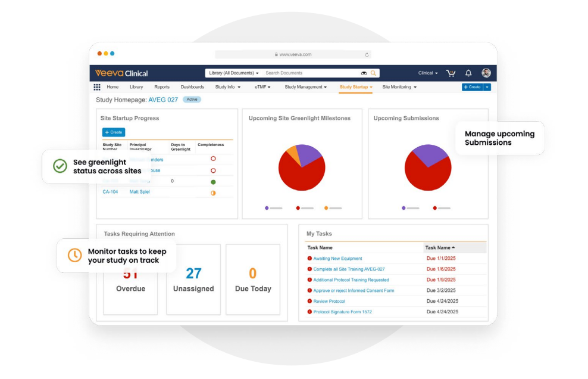
Task: Click red alert icon beside Review Protocol
Action: click(309, 302)
